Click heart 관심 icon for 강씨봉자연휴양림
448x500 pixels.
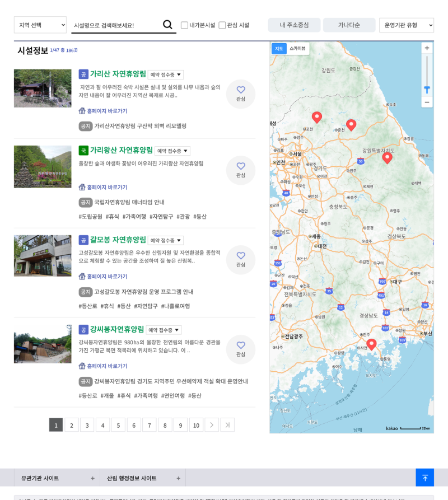pyautogui.click(x=241, y=349)
